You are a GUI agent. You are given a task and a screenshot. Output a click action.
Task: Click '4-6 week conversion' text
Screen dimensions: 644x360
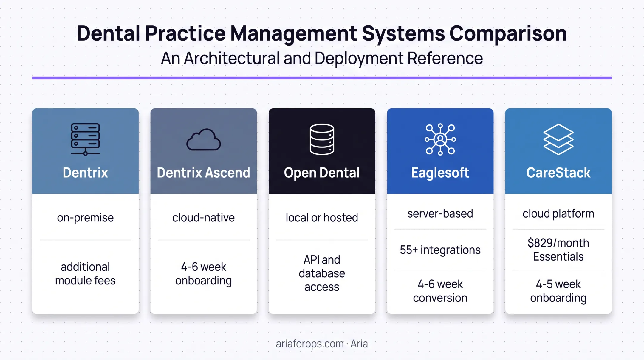point(440,291)
